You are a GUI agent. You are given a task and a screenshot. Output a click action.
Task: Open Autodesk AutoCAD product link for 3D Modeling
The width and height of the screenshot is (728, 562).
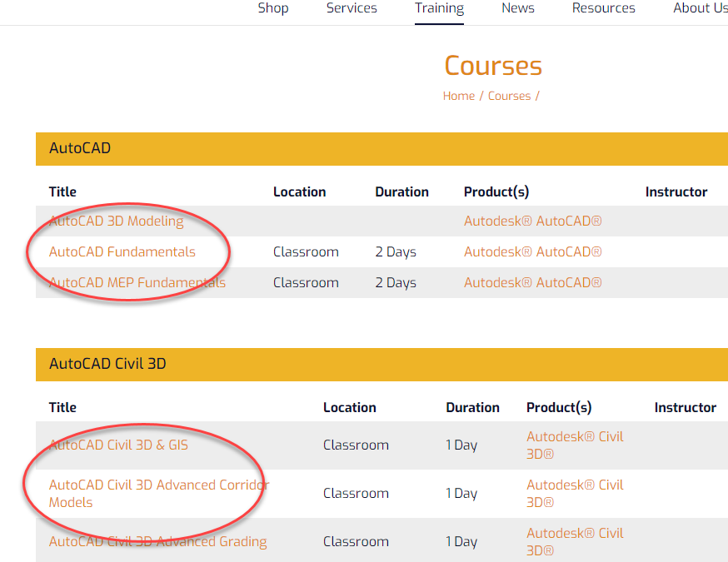click(532, 221)
